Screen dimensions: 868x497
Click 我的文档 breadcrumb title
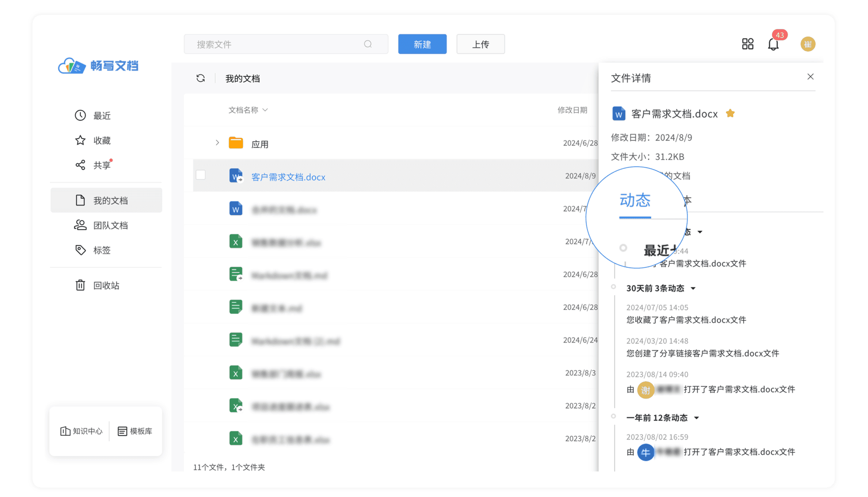tap(243, 79)
